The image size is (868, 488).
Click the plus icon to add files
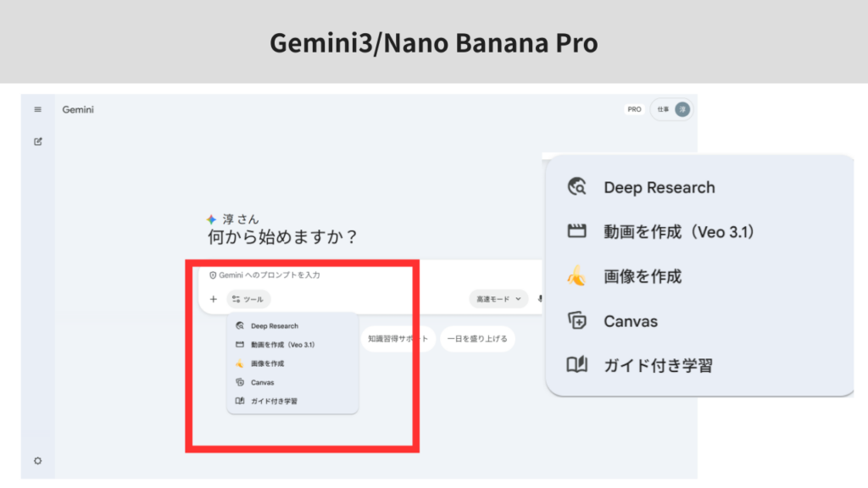[x=213, y=299]
